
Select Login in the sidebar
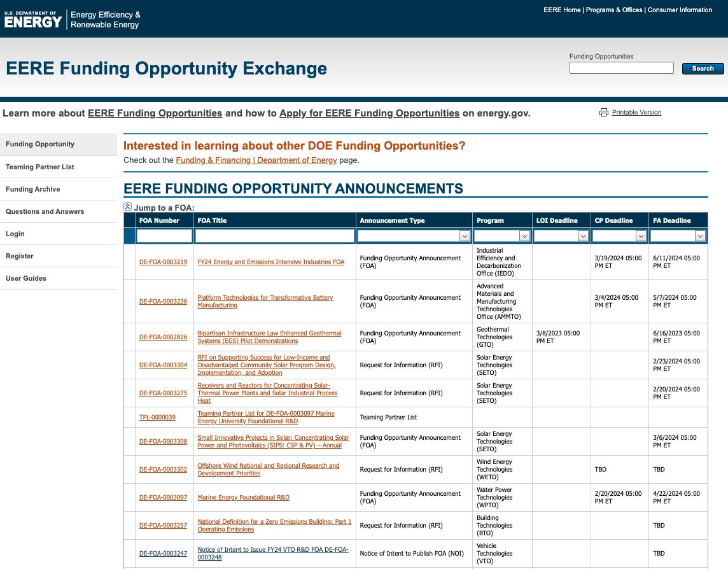click(59, 234)
